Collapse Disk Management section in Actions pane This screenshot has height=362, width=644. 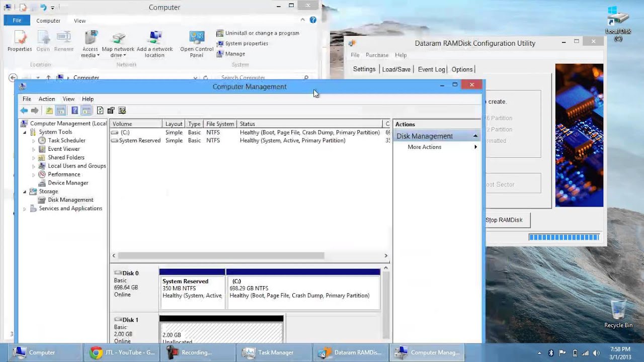click(x=475, y=136)
